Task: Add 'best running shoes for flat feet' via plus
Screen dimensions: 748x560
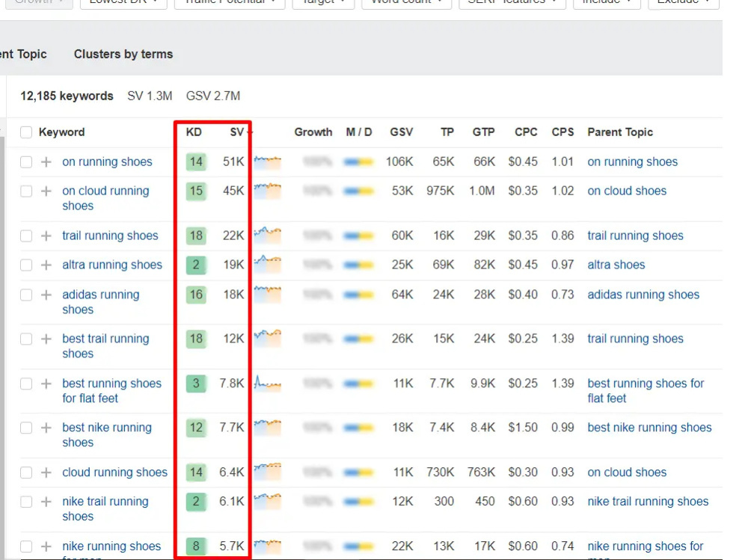Action: click(46, 384)
